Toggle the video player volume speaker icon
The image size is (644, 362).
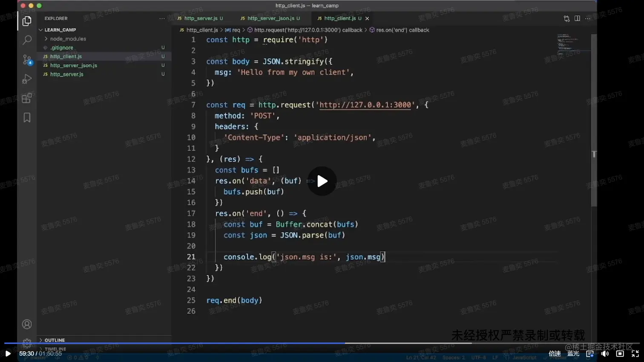[x=605, y=353]
